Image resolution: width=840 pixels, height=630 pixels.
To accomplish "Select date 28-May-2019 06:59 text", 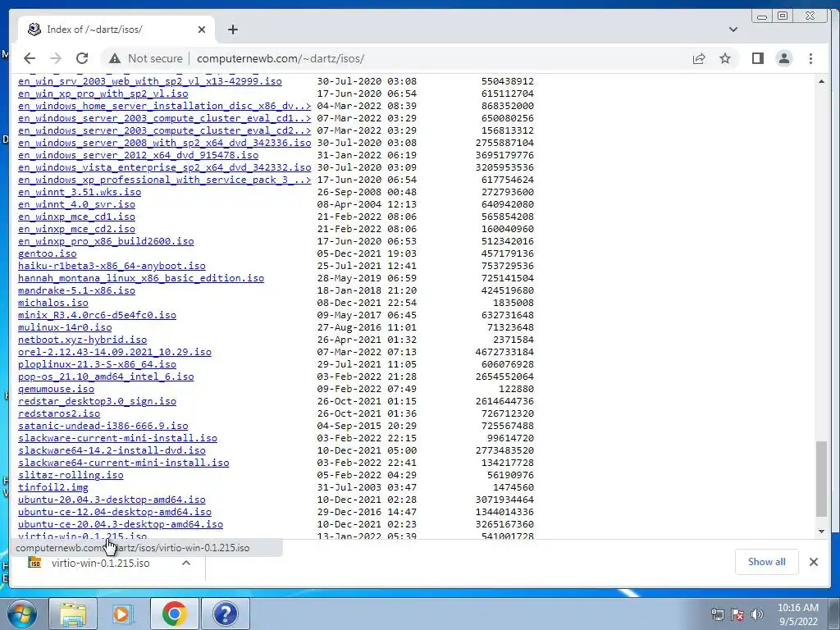I will tap(367, 278).
